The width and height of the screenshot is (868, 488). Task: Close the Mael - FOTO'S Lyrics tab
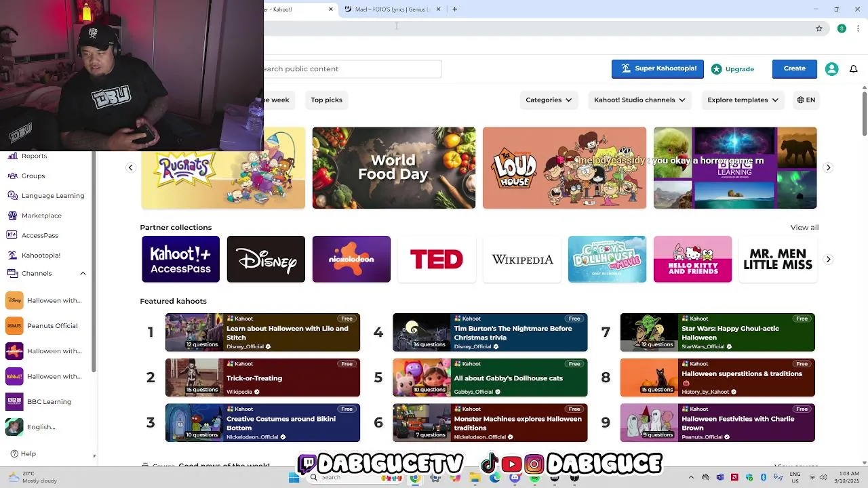point(438,9)
